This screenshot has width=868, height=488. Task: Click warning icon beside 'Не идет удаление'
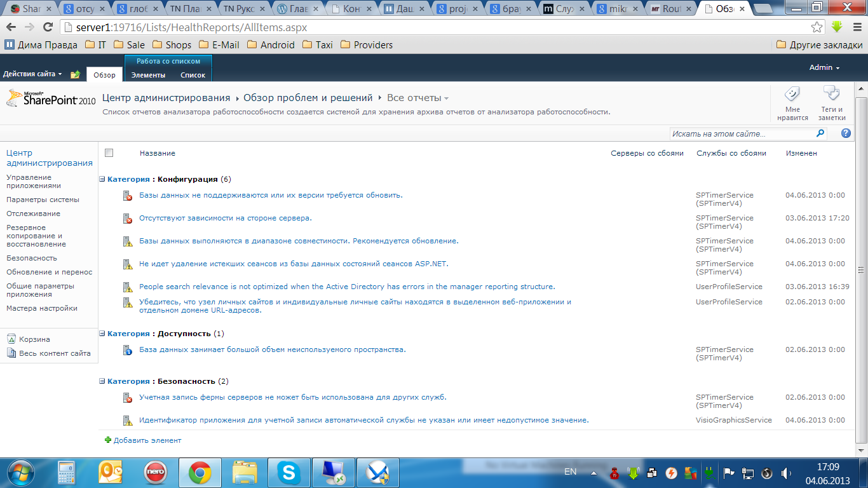point(127,264)
